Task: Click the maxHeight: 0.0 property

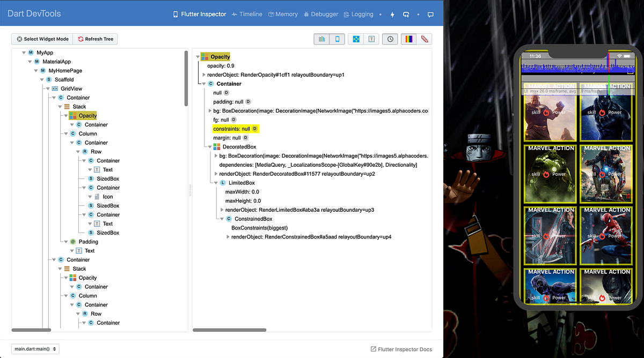Action: point(243,201)
